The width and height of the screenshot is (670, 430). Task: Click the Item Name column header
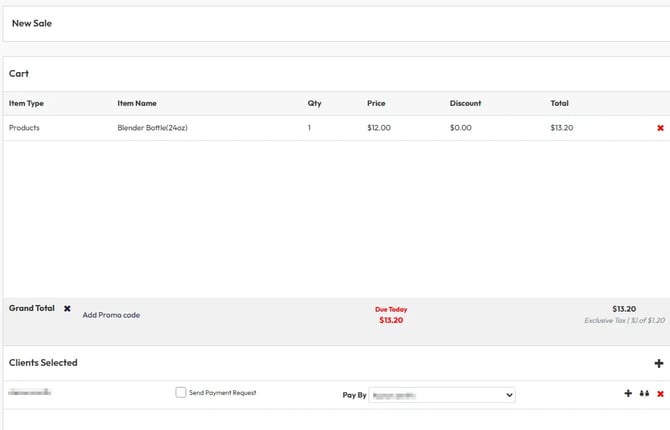coord(137,103)
